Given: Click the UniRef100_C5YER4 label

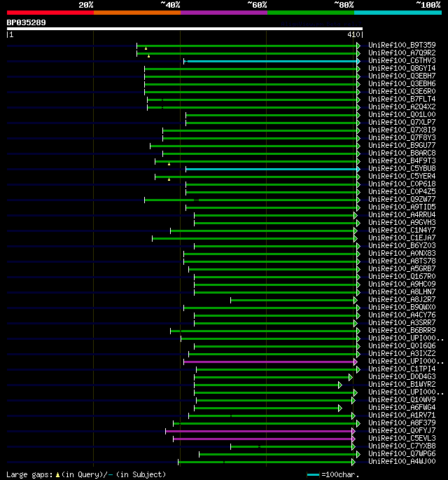Looking at the screenshot, I should coord(402,176).
